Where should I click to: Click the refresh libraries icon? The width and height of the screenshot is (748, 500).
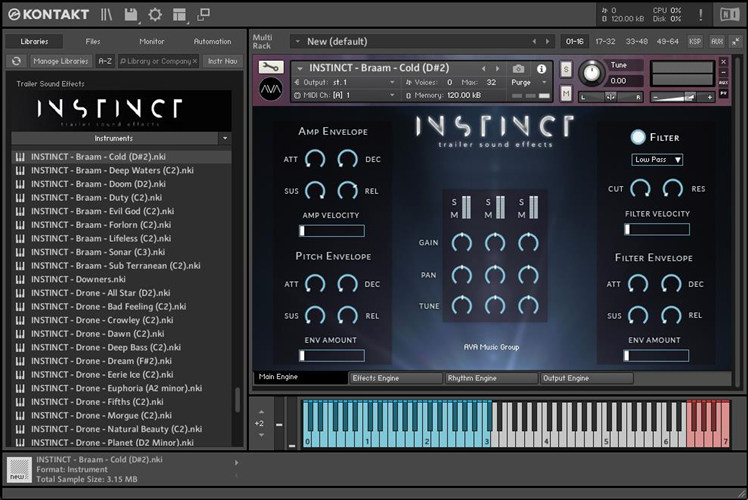(x=16, y=61)
